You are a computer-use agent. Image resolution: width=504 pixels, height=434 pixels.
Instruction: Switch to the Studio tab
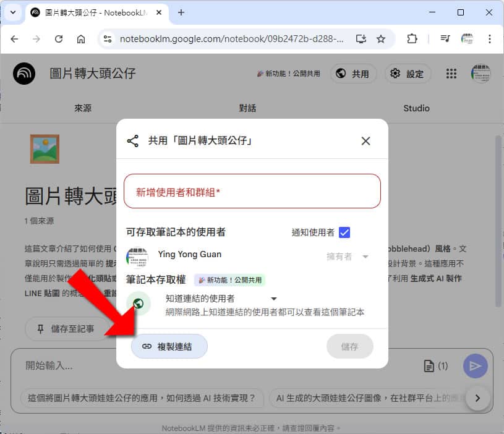click(416, 108)
